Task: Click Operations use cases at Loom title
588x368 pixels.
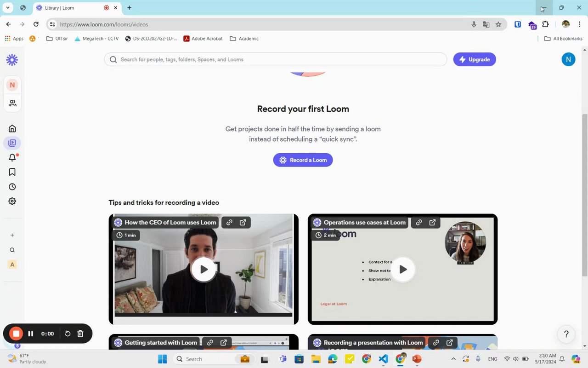Action: pos(365,222)
